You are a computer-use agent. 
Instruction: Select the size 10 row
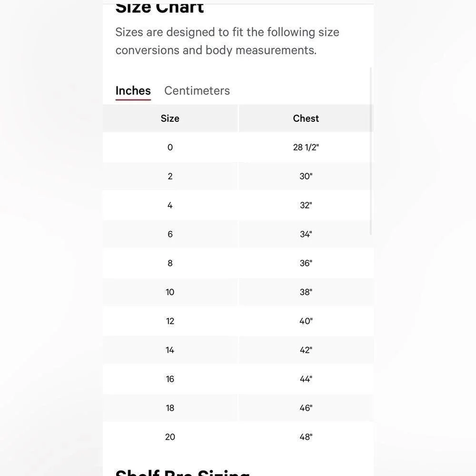coord(238,292)
